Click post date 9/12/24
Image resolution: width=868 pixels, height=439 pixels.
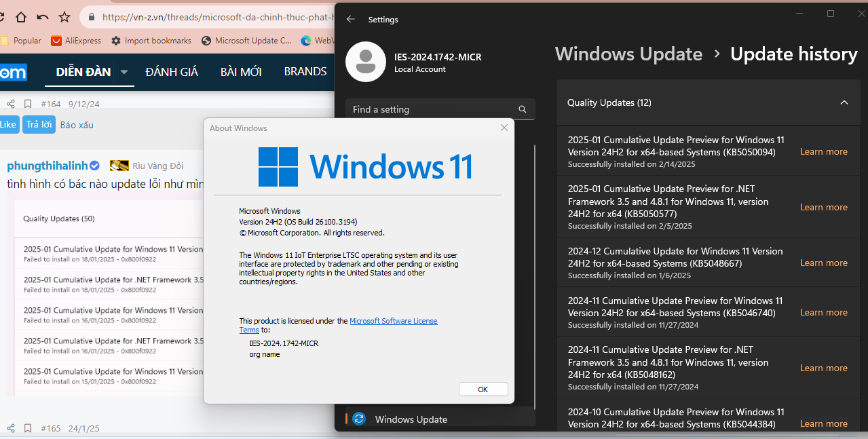(x=84, y=104)
